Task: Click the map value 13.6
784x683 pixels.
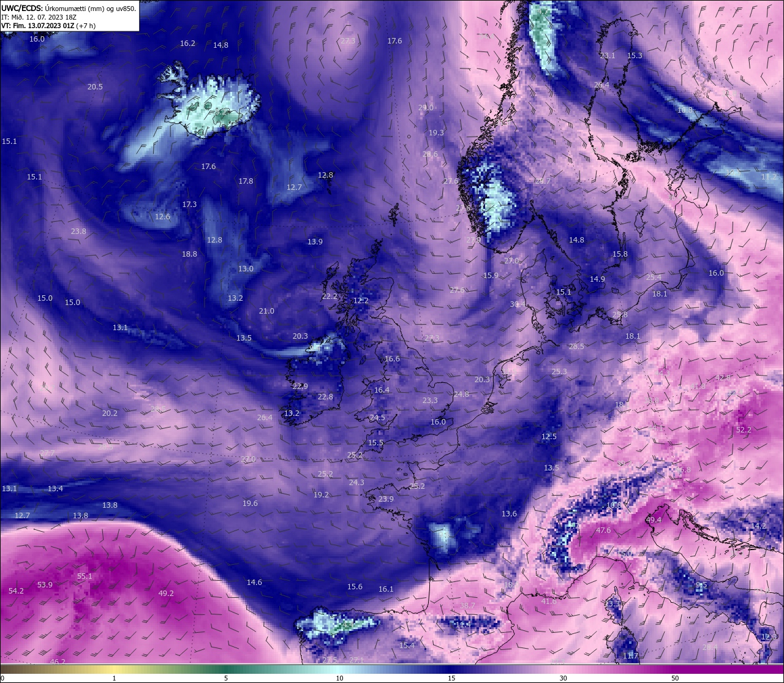Action: tap(509, 514)
